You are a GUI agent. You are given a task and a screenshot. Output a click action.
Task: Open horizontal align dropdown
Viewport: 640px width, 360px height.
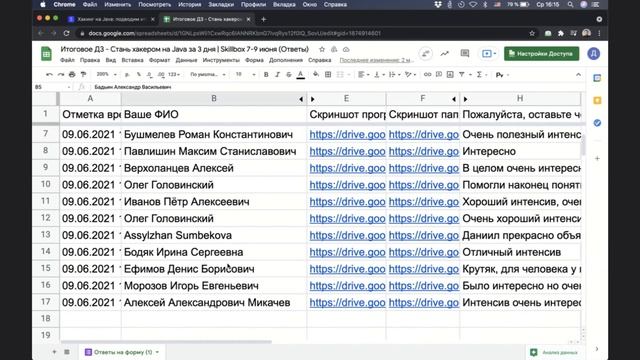(x=363, y=75)
